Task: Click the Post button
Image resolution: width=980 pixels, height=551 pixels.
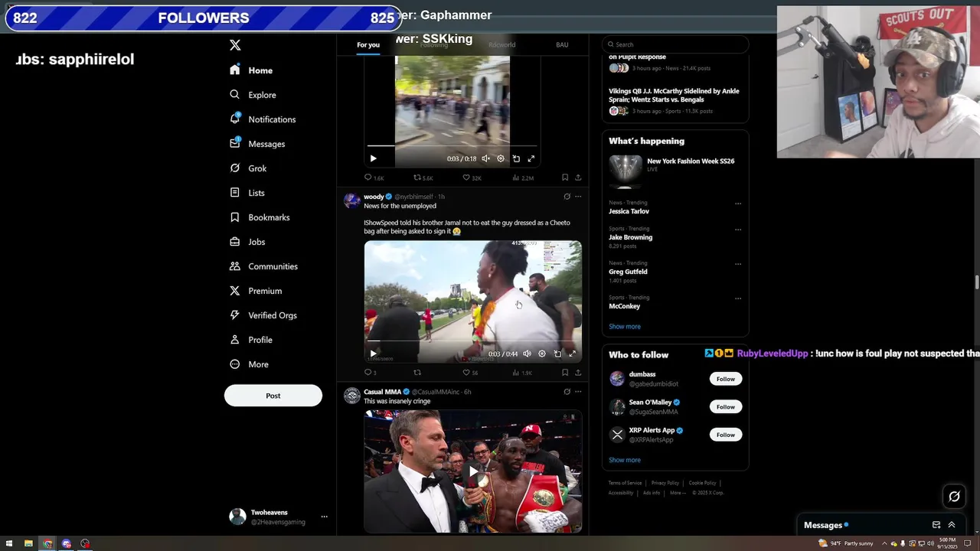Action: point(273,396)
